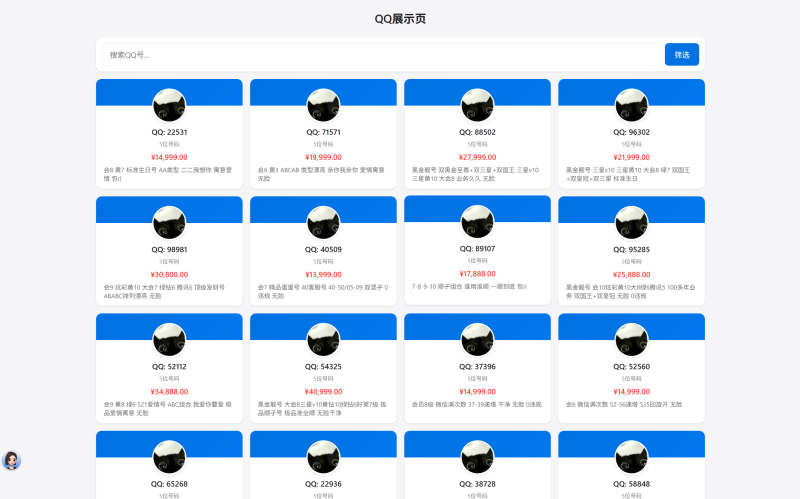Image resolution: width=800 pixels, height=499 pixels.
Task: Click the avatar on QQ 65268 card
Action: point(169,457)
